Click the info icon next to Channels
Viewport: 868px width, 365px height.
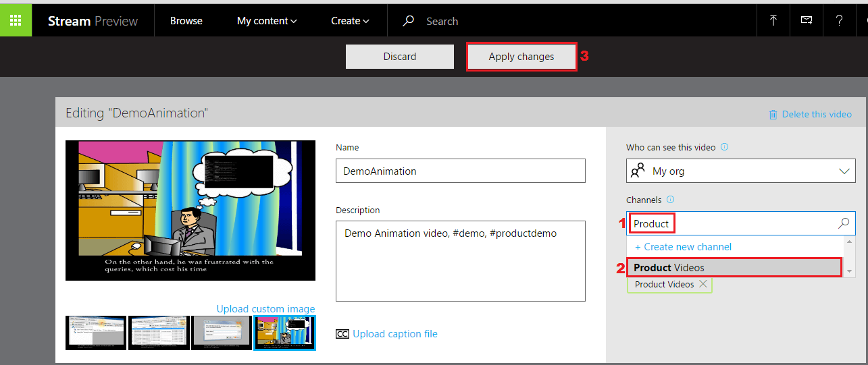(671, 200)
